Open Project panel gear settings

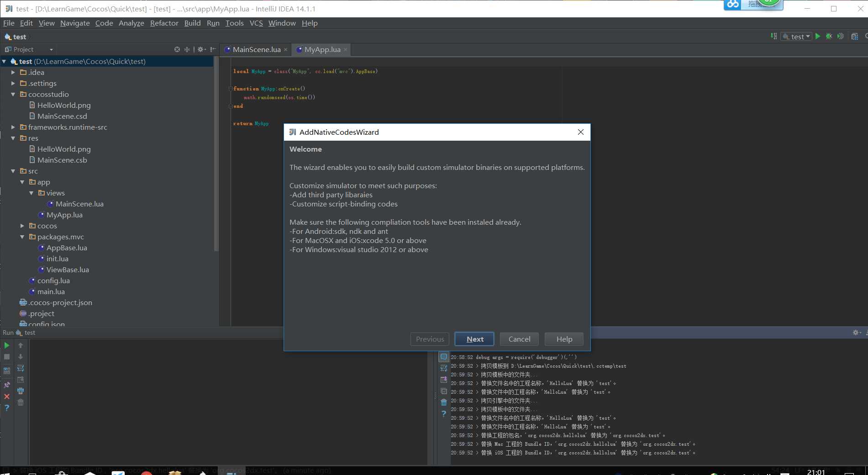(201, 49)
